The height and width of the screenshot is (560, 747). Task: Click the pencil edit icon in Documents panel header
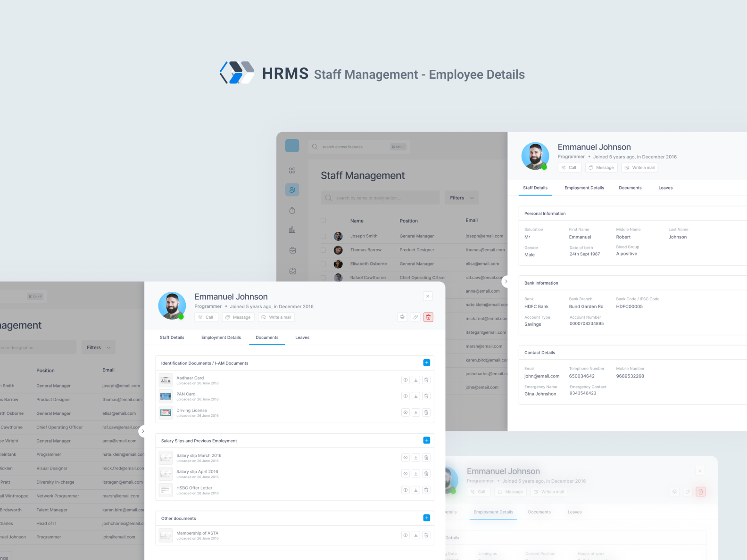click(x=415, y=317)
